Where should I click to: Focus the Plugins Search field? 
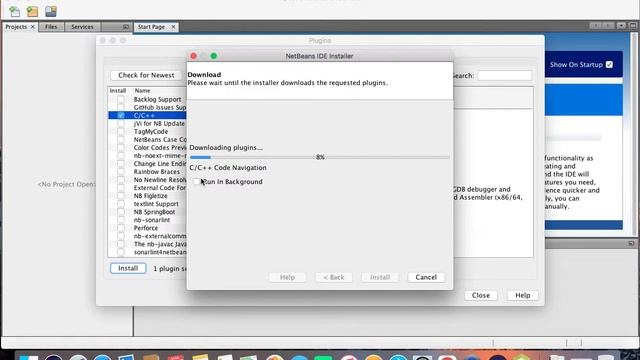(504, 76)
